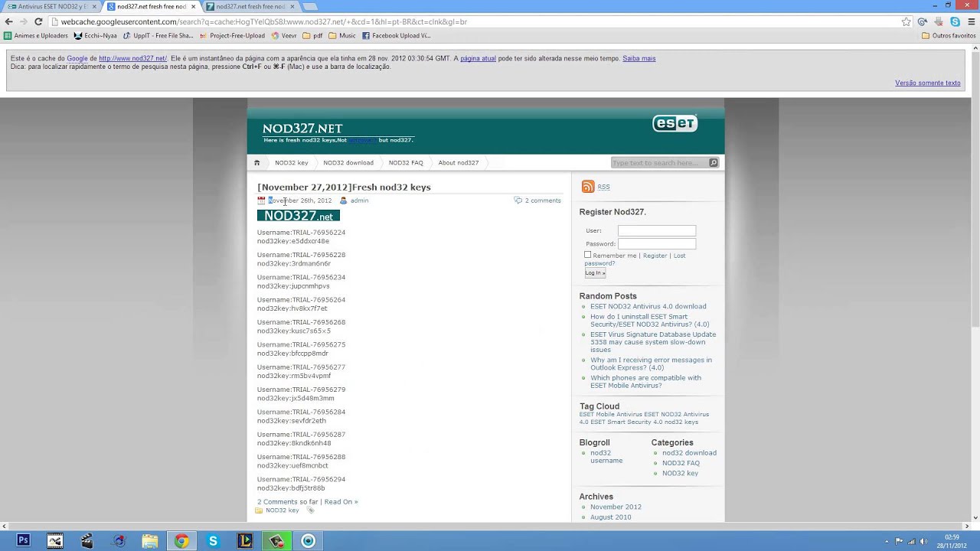Switch to third nod327.net fresh free tab

click(250, 6)
